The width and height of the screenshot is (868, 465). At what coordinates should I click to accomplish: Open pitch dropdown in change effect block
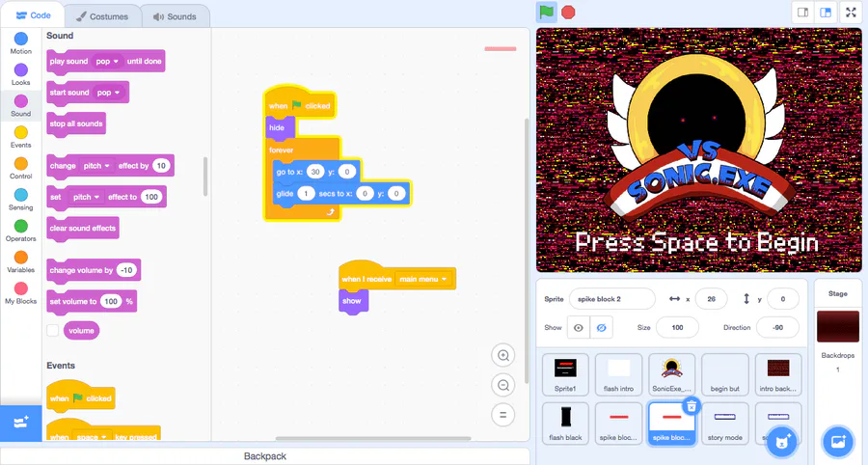tap(96, 166)
